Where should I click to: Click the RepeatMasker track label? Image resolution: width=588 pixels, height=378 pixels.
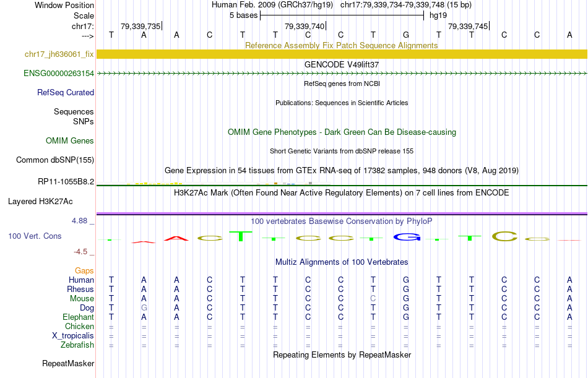tap(68, 363)
